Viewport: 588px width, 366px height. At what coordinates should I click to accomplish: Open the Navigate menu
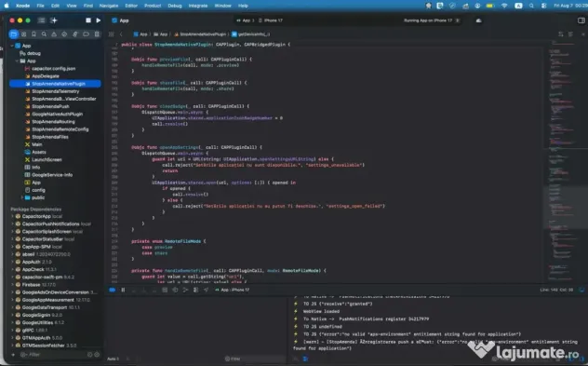[109, 6]
